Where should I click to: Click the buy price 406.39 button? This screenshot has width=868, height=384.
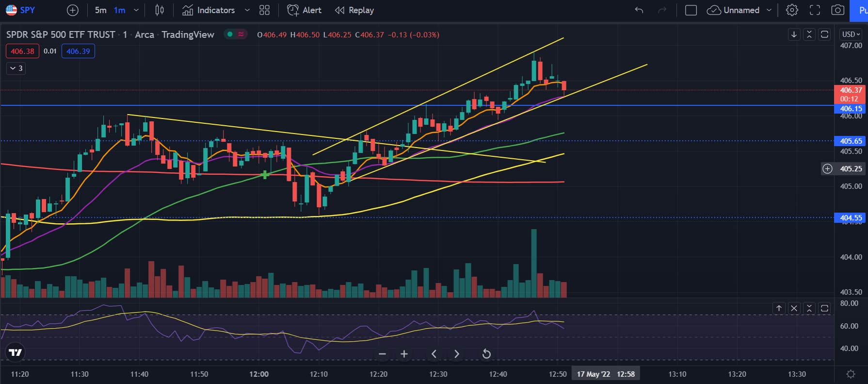click(x=78, y=51)
